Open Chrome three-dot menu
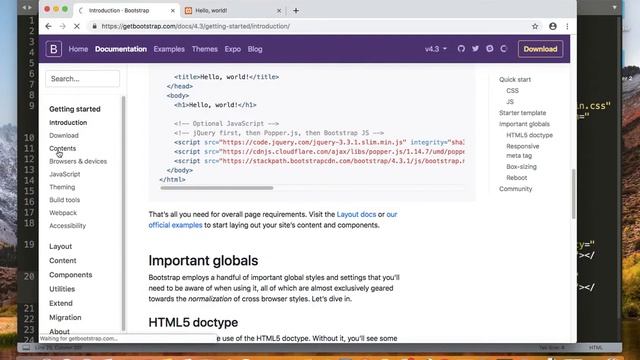 tap(567, 26)
